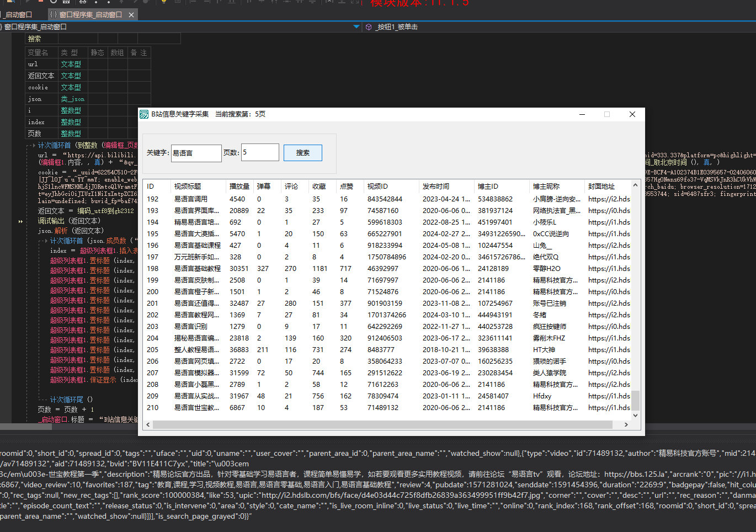The height and width of the screenshot is (532, 756).
Task: Click the cube icon beside 按钮1_被单击
Action: [369, 27]
